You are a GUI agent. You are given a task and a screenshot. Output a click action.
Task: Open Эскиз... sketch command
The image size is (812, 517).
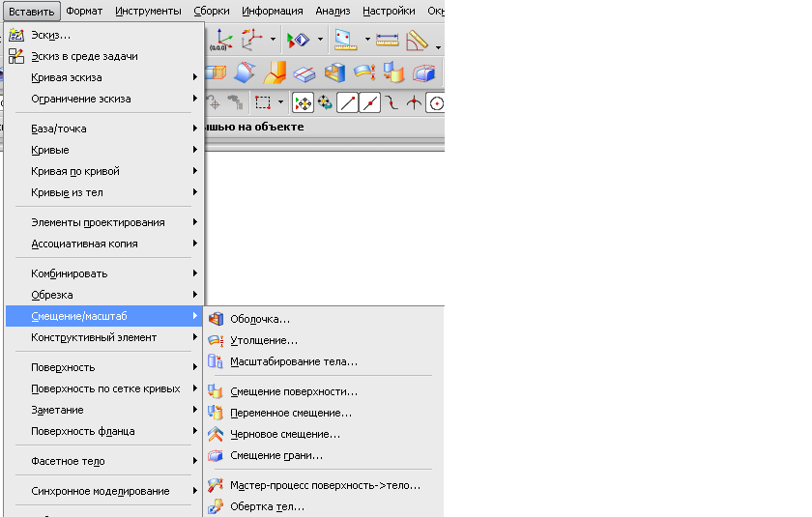[x=104, y=35]
